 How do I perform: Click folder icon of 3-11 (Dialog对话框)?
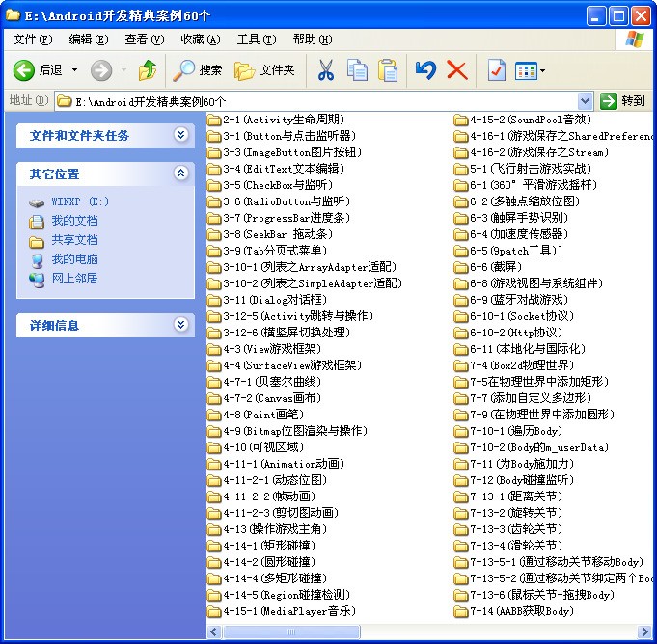point(214,300)
